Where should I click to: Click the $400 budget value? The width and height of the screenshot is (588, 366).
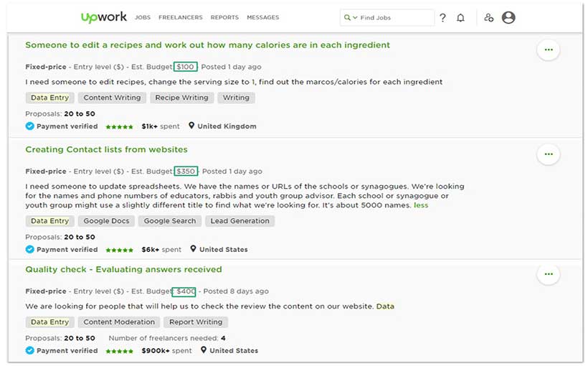coord(184,291)
